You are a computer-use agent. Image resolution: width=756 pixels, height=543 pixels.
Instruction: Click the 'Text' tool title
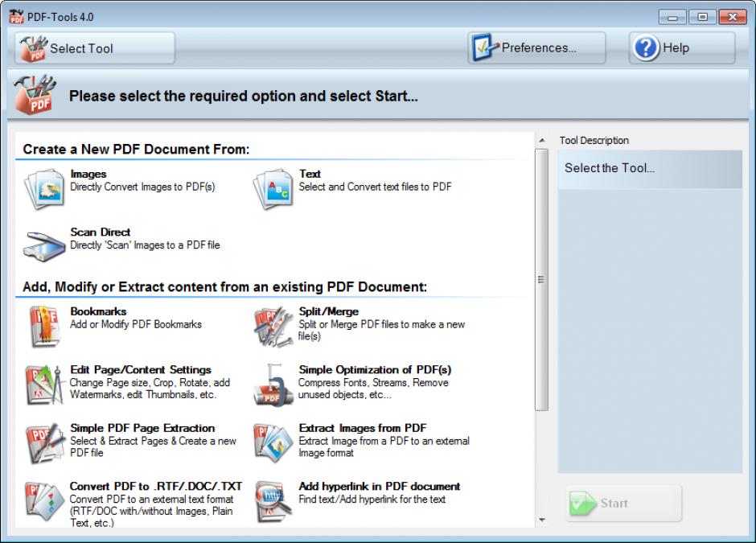[310, 174]
